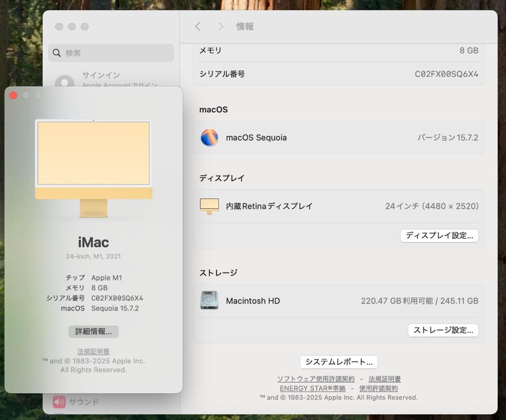Open ディスプレイ設定… display settings
This screenshot has width=506, height=420.
point(439,236)
